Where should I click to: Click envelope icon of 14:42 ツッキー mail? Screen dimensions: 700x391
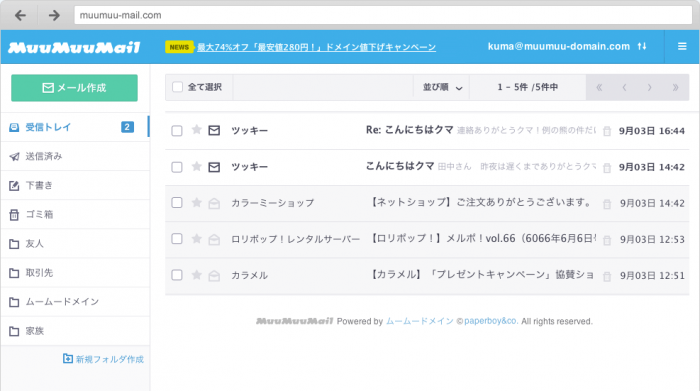point(214,167)
